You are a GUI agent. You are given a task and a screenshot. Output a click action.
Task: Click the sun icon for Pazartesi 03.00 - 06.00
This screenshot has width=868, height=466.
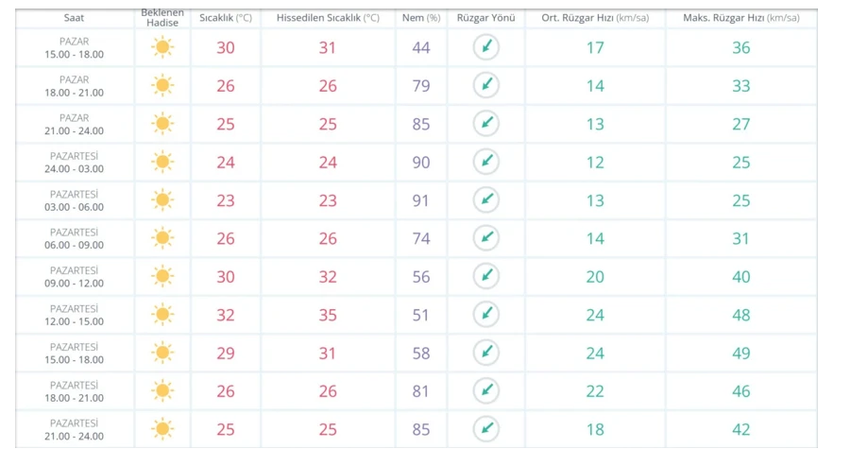pyautogui.click(x=162, y=200)
